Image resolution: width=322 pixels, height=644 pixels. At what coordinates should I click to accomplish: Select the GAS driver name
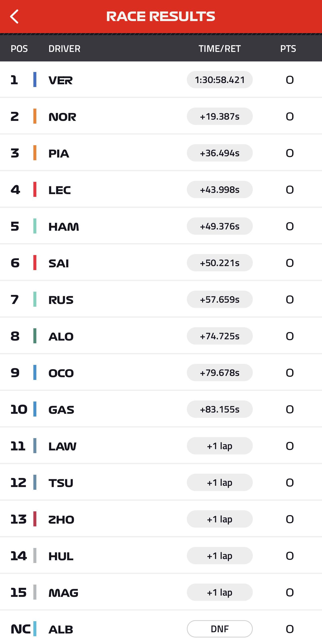[61, 410]
